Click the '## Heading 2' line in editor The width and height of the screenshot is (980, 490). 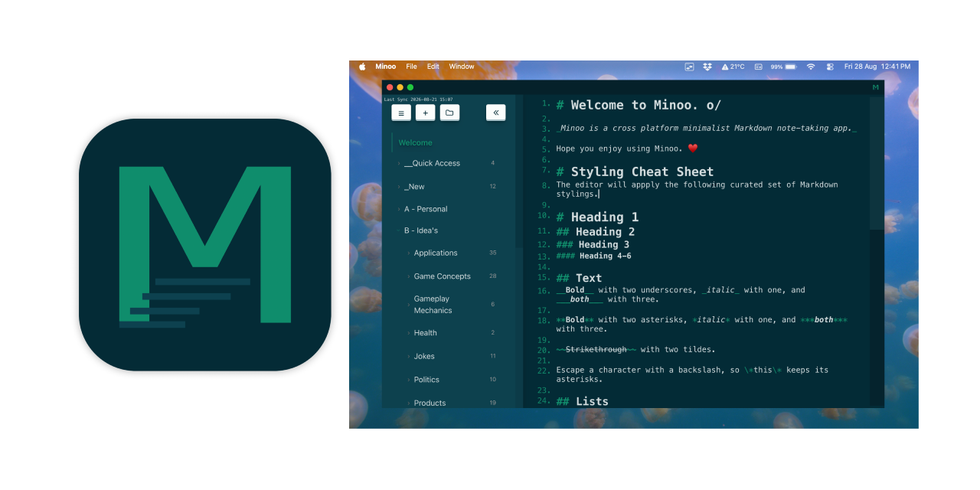click(x=596, y=231)
